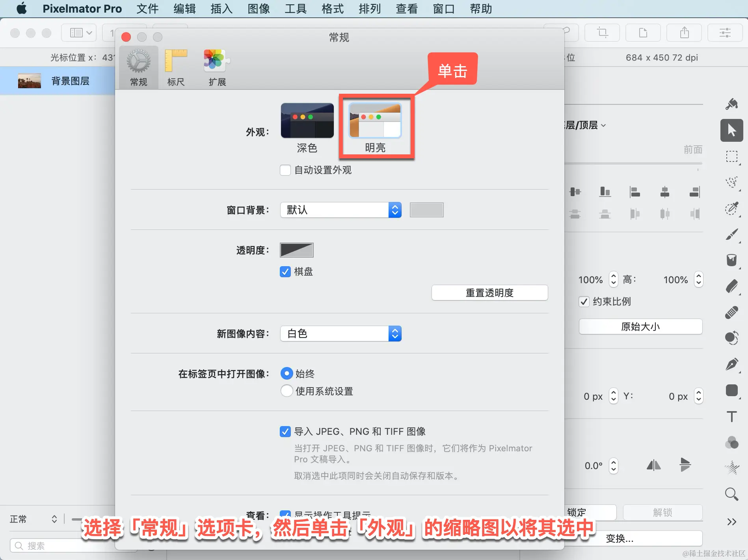The width and height of the screenshot is (748, 560).
Task: Choose the 深色 appearance thumbnail
Action: 307,121
